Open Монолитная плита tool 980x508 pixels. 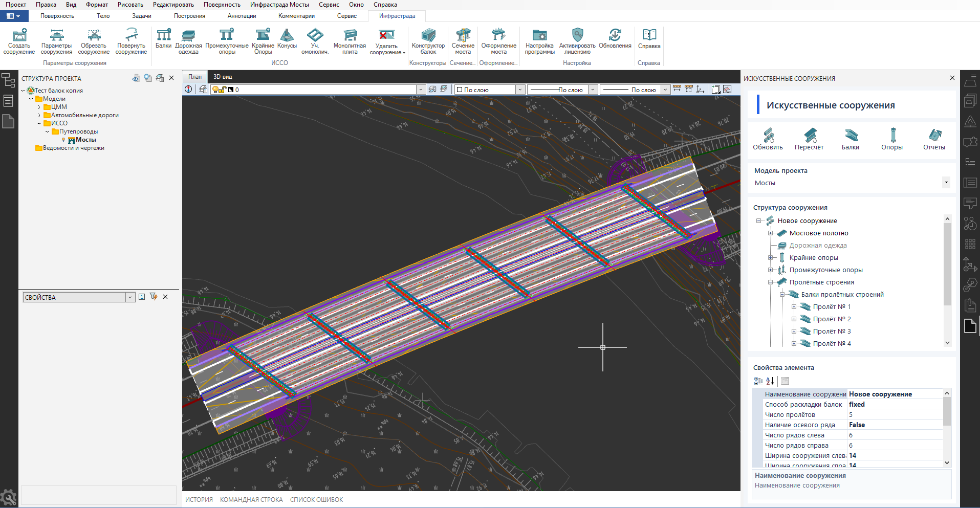[x=350, y=41]
